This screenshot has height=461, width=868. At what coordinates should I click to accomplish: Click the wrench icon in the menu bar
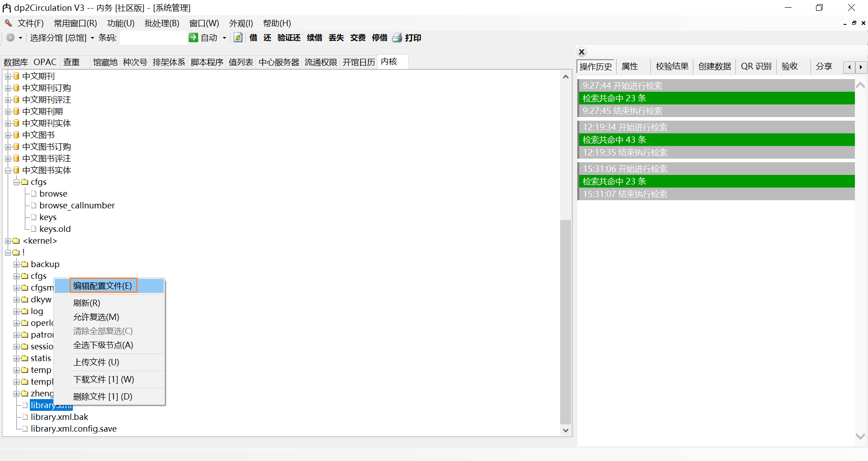(9, 23)
